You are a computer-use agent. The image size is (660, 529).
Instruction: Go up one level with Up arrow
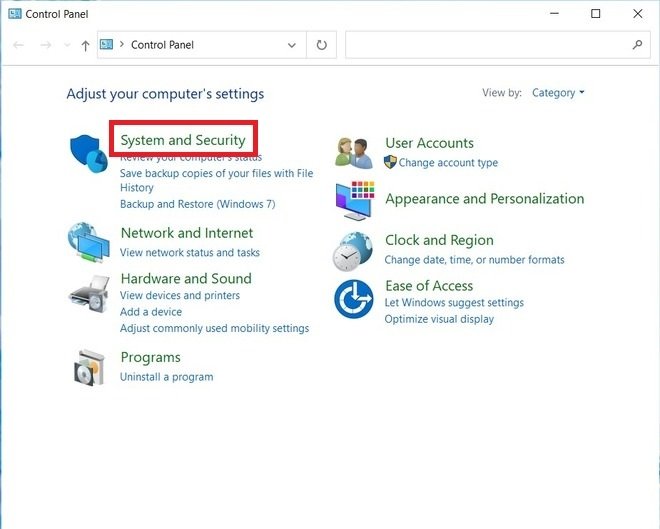85,45
